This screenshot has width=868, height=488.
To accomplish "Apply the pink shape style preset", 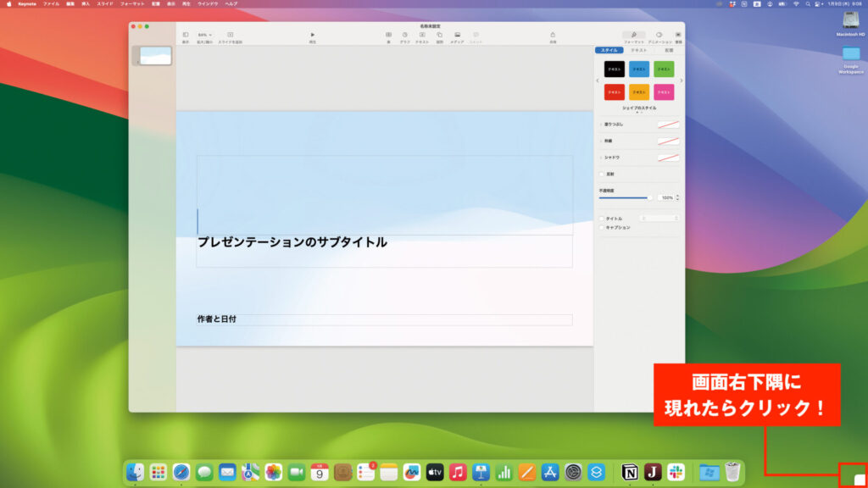I will (x=664, y=91).
